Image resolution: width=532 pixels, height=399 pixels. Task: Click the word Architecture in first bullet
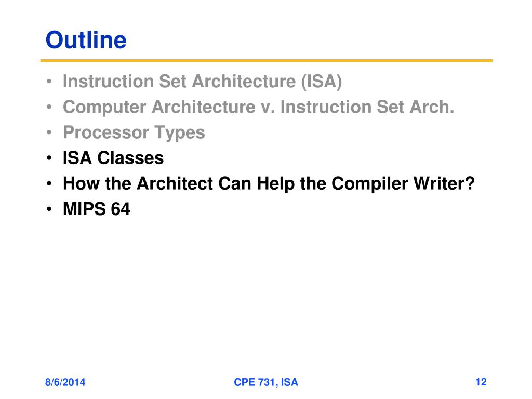click(244, 82)
